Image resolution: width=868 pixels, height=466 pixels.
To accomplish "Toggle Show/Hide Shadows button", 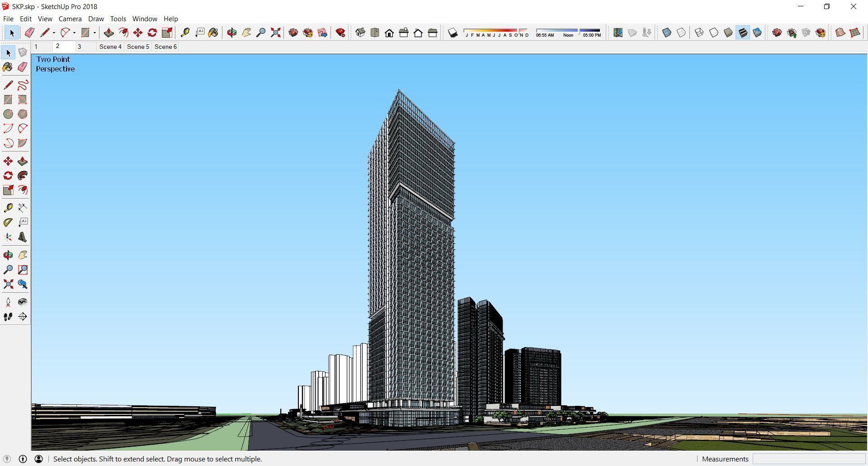I will [x=453, y=33].
